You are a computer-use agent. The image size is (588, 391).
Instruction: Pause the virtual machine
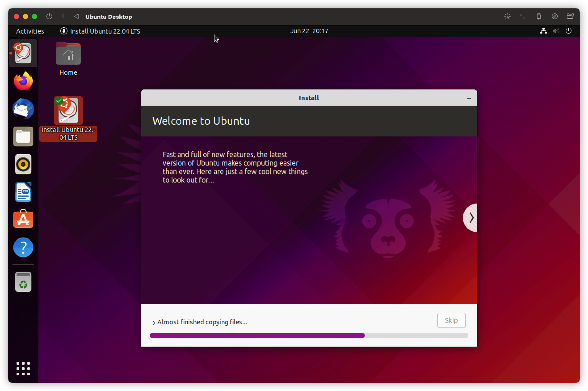[x=63, y=17]
